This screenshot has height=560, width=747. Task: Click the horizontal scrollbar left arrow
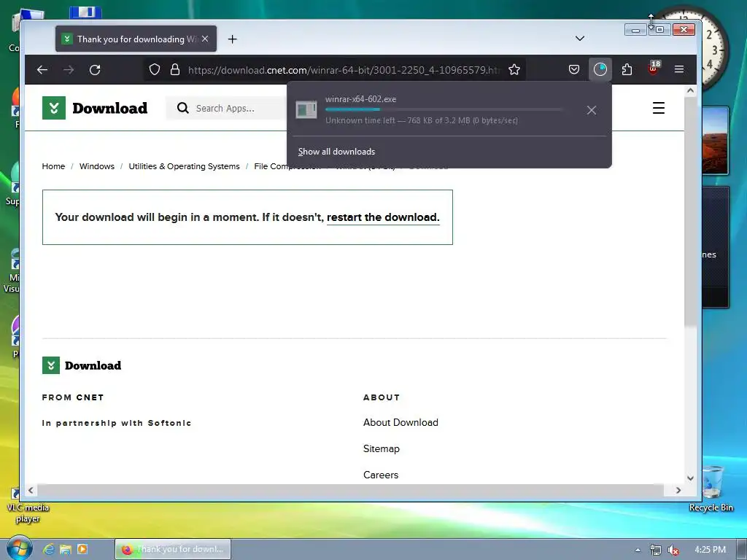point(31,490)
